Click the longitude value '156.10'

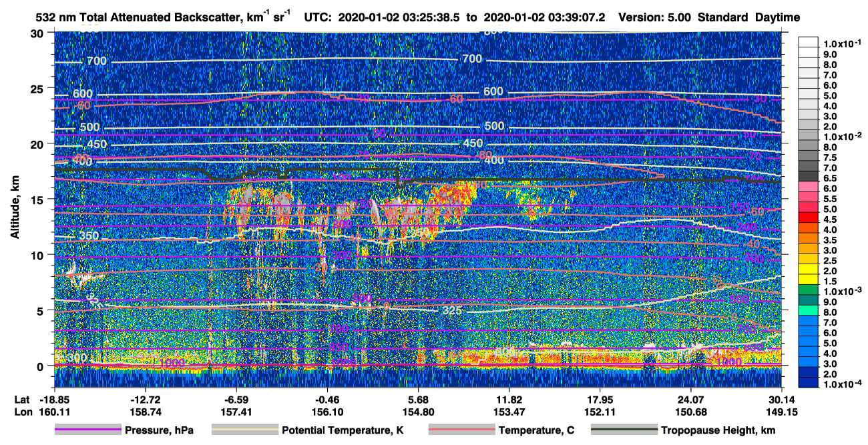coord(327,412)
